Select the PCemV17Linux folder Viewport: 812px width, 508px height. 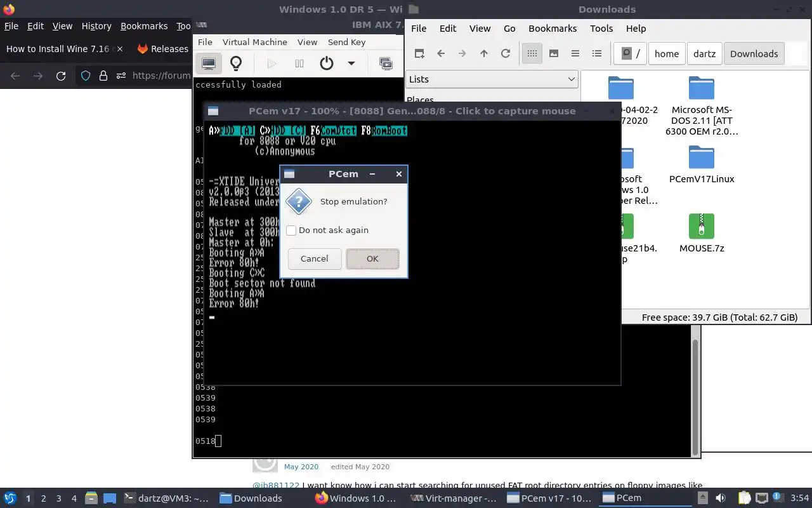702,164
